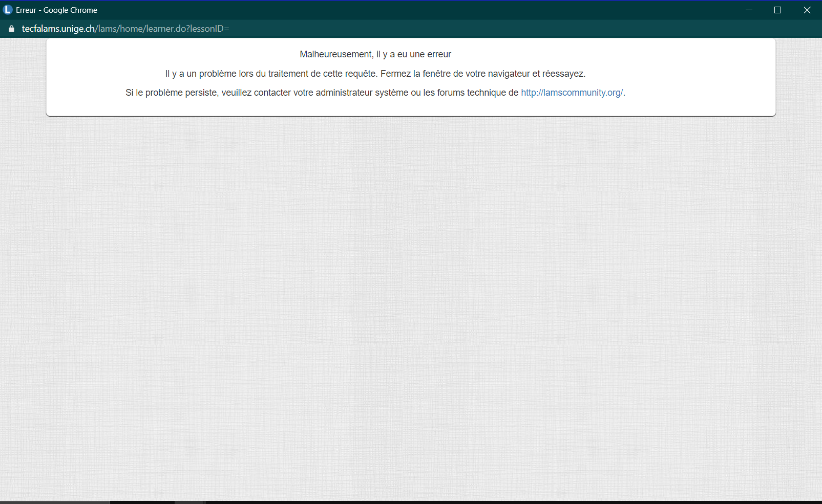Click the sentence 'Fermez la fenêtre de votre navigateur'
The width and height of the screenshot is (822, 504).
click(x=455, y=74)
